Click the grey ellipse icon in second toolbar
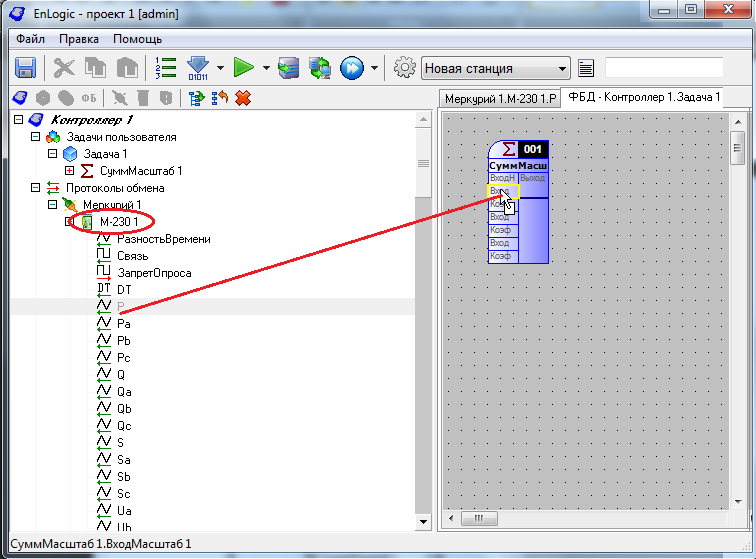Viewport: 756px width, 559px height. point(66,98)
